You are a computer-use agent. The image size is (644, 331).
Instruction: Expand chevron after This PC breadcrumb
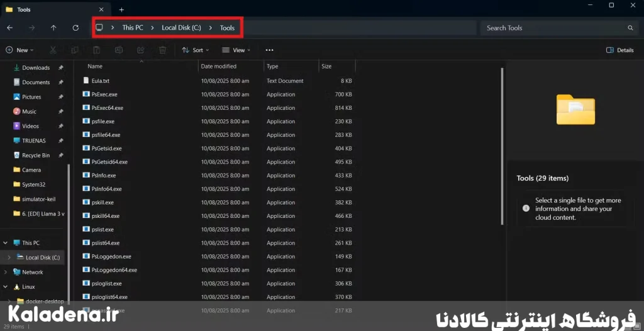(x=152, y=28)
